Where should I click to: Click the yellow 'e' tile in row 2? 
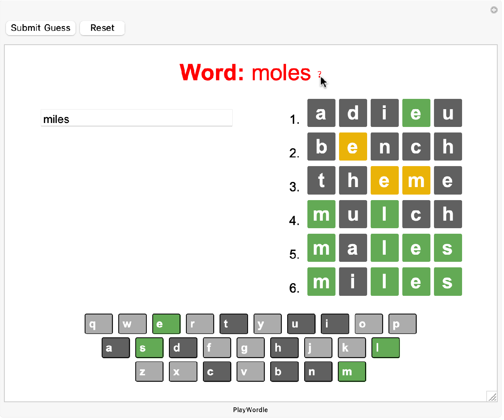(352, 147)
